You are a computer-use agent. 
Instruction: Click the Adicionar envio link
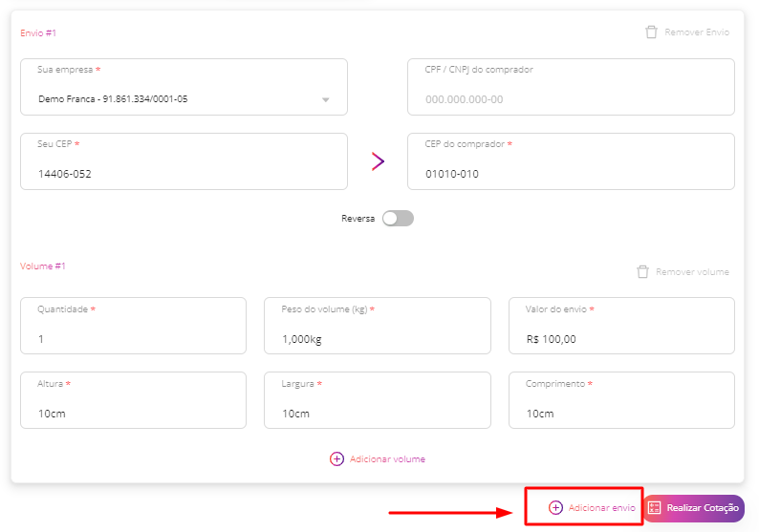pos(601,508)
